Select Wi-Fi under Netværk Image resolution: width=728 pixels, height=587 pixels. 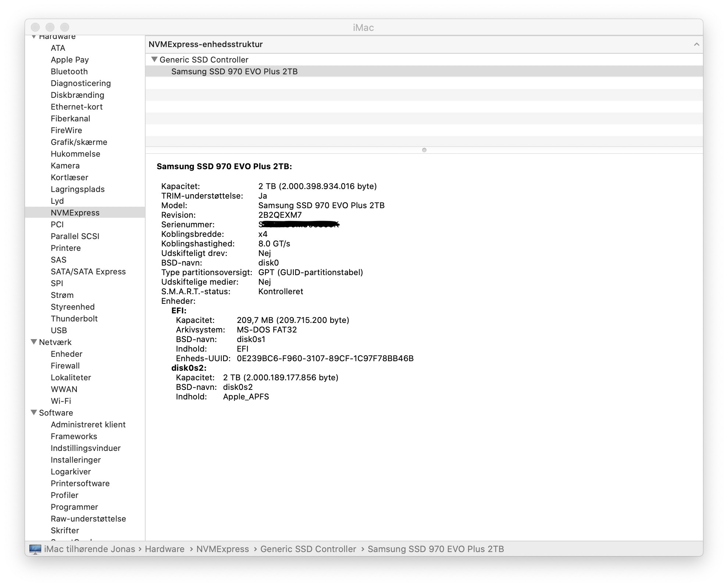[x=61, y=401]
